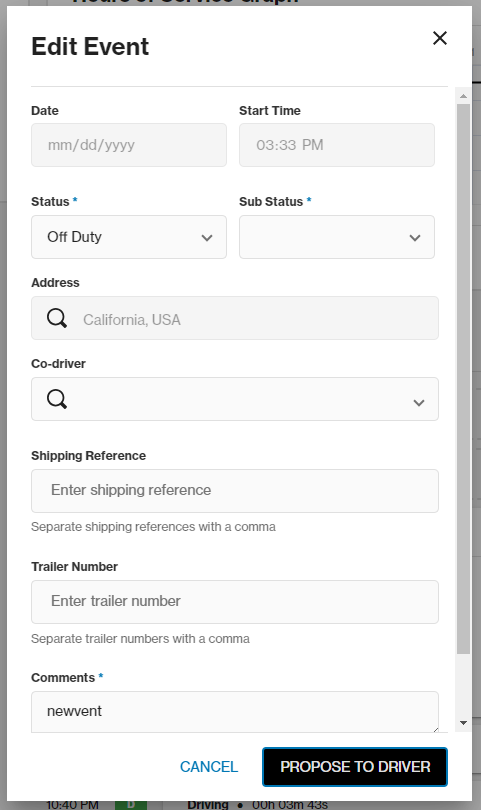
Task: Click the dialog vertical scrollbar thumb
Action: pyautogui.click(x=463, y=379)
